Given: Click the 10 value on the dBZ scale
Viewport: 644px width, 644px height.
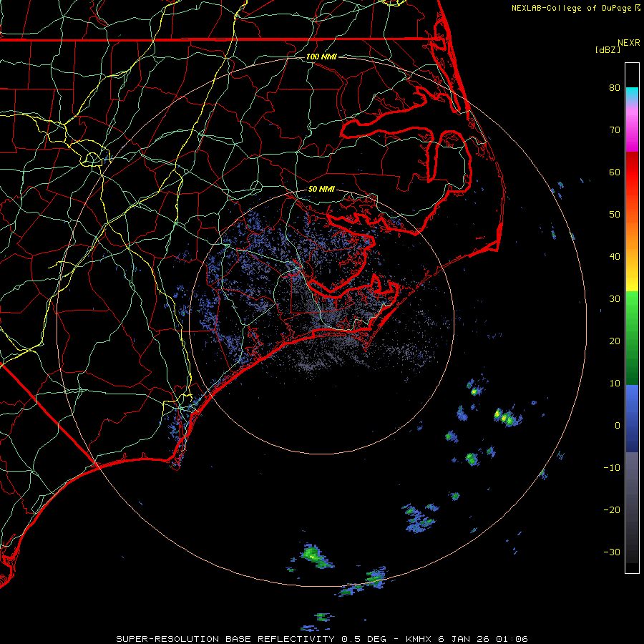Looking at the screenshot, I should pos(615,384).
